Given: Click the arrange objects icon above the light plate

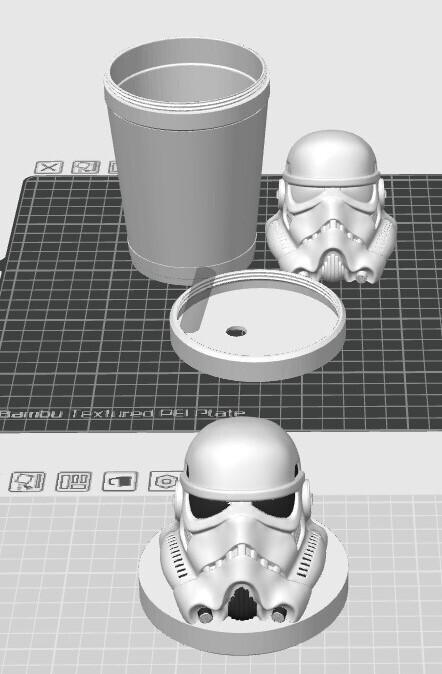Looking at the screenshot, I should 74,481.
